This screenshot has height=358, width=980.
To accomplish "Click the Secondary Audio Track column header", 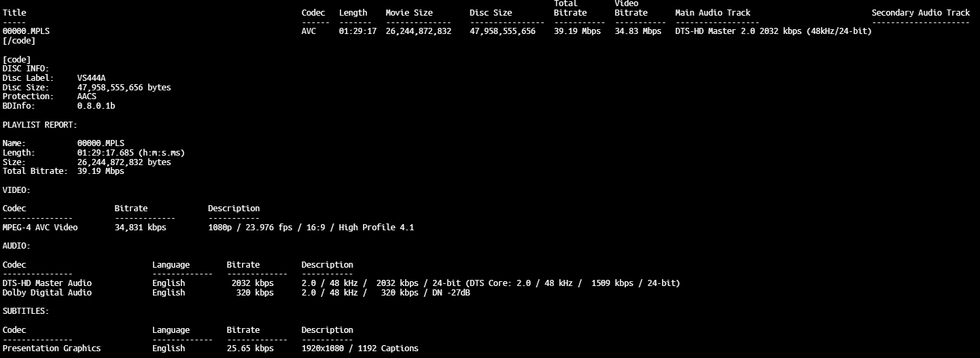I will pos(920,13).
